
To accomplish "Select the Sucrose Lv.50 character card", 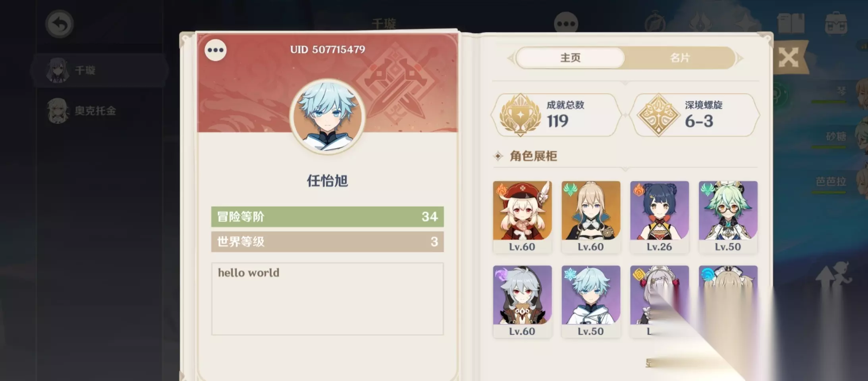I will click(x=728, y=217).
